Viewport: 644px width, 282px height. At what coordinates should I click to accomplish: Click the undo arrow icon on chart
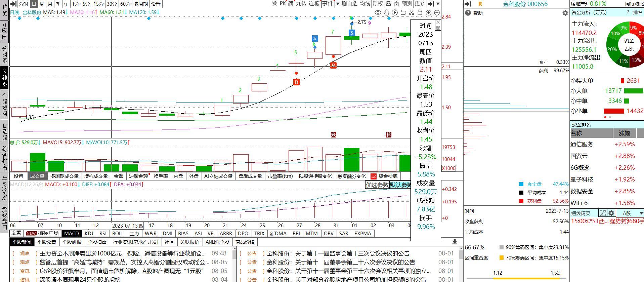point(403,12)
